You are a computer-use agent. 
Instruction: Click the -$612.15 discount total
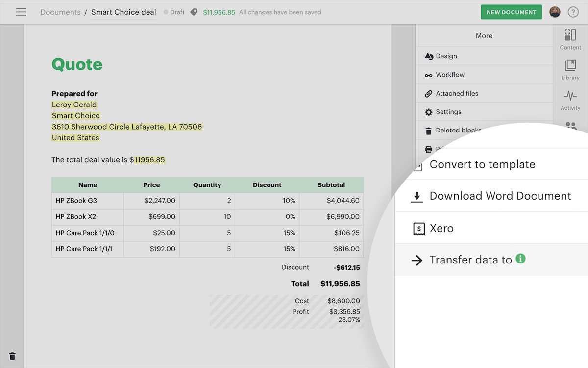pyautogui.click(x=347, y=268)
